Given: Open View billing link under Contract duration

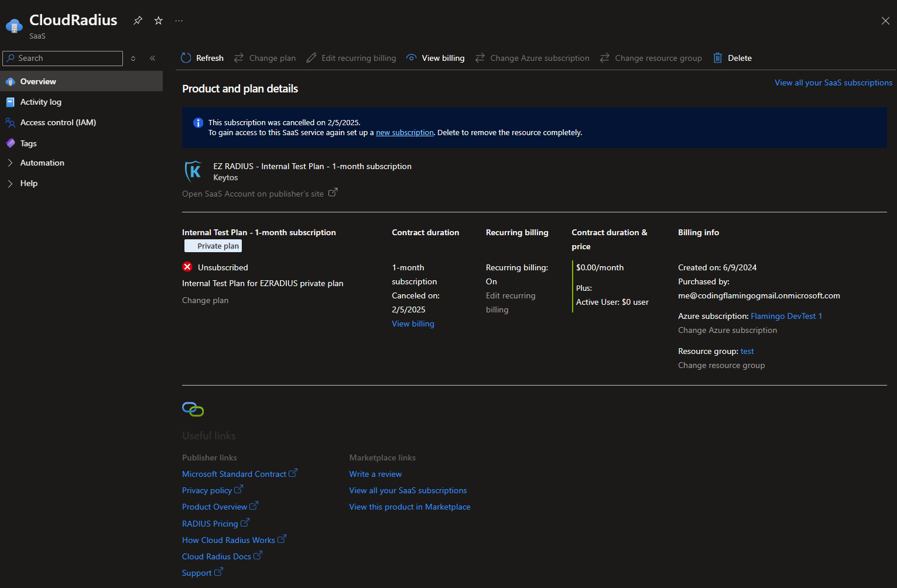Looking at the screenshot, I should (413, 324).
